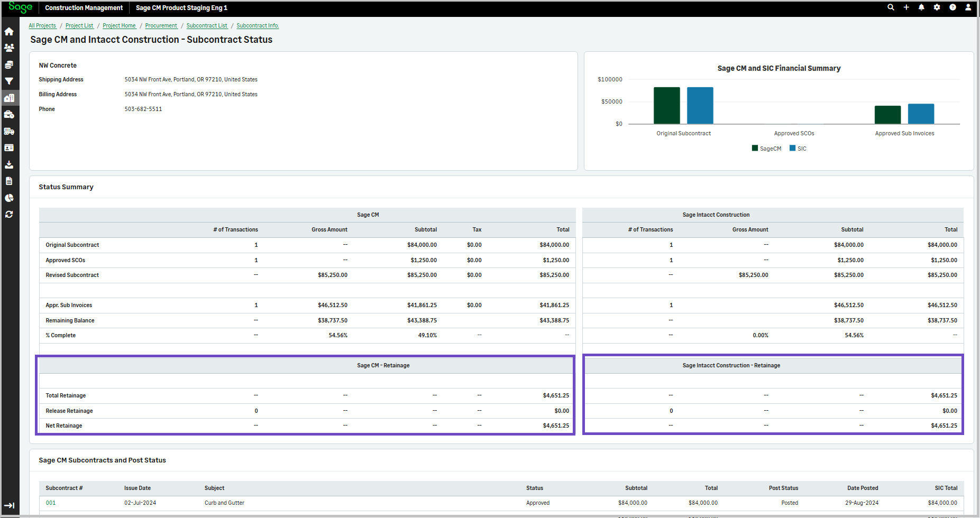Click the pie chart reports icon
980x518 pixels.
[9, 198]
